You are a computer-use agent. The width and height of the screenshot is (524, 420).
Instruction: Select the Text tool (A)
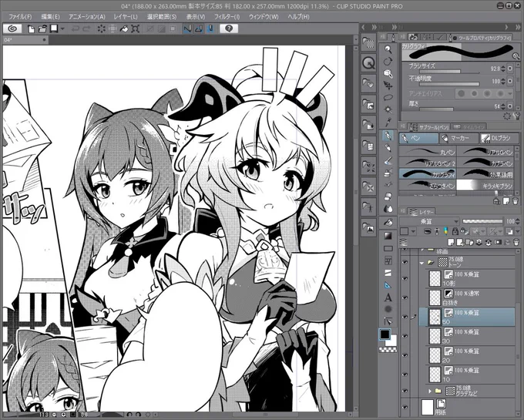388,297
